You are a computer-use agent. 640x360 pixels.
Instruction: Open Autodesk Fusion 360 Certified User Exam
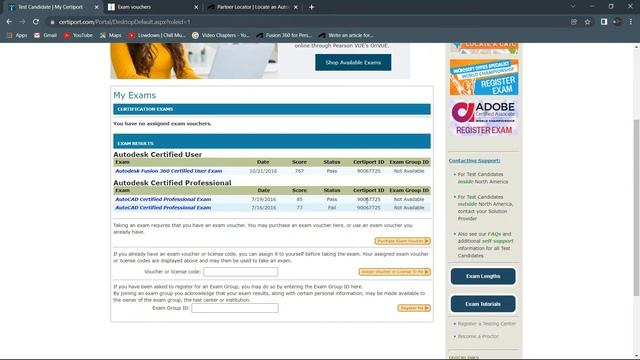pos(169,171)
